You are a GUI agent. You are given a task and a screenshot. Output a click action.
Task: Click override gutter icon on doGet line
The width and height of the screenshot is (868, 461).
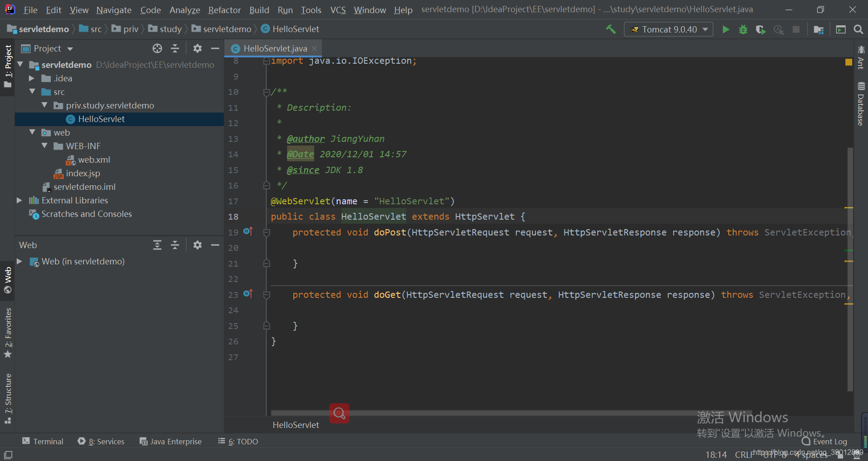248,294
